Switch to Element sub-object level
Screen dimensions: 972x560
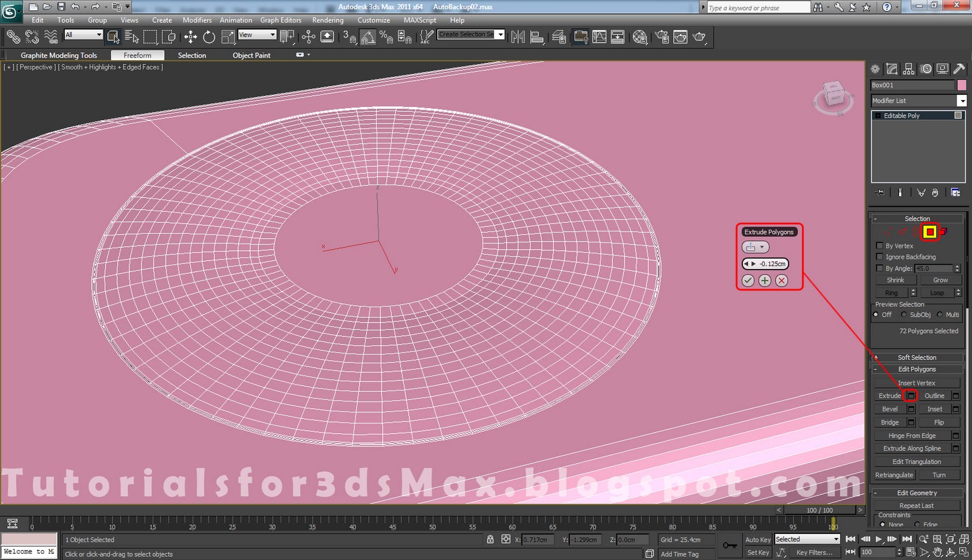[943, 231]
